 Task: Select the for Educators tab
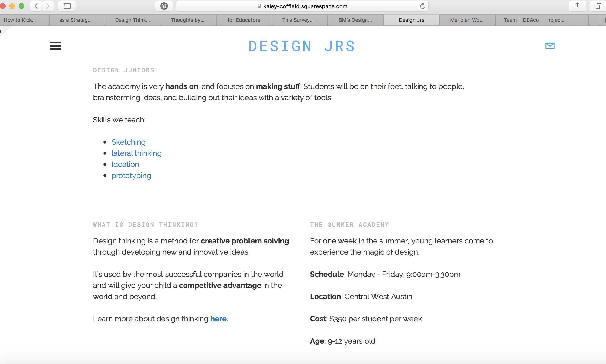click(x=244, y=20)
